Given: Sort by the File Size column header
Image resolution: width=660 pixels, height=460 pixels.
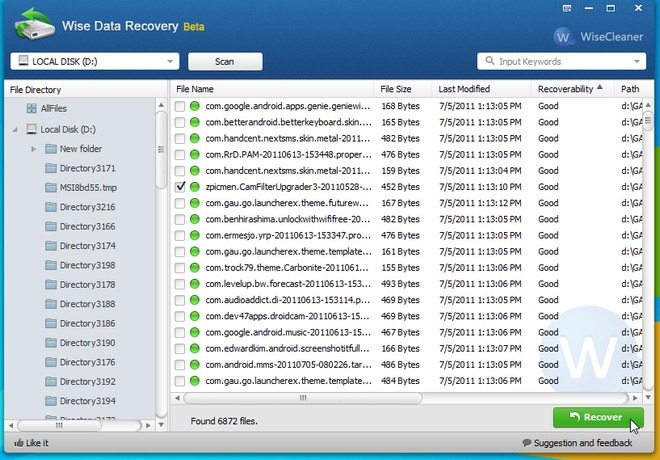Looking at the screenshot, I should pyautogui.click(x=396, y=89).
